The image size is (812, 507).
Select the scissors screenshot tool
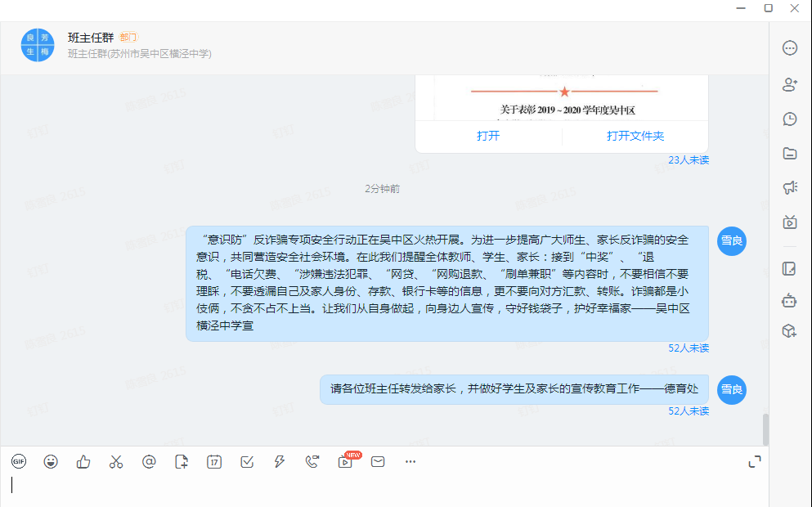pyautogui.click(x=116, y=461)
